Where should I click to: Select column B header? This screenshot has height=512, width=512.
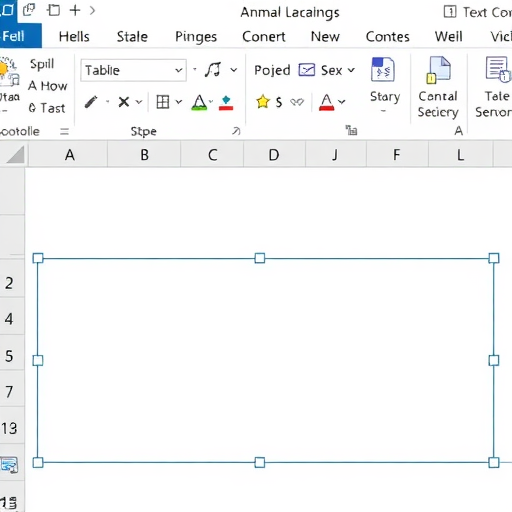144,155
